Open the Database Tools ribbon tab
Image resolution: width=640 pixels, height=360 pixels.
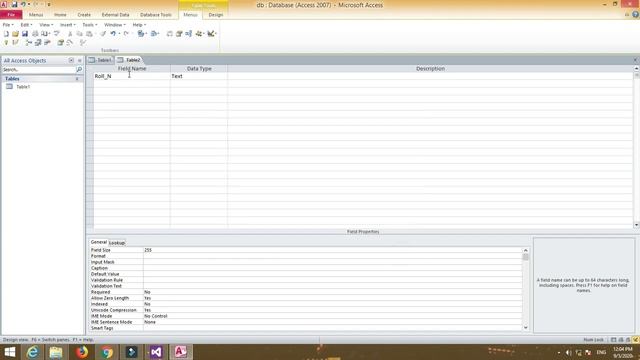156,15
